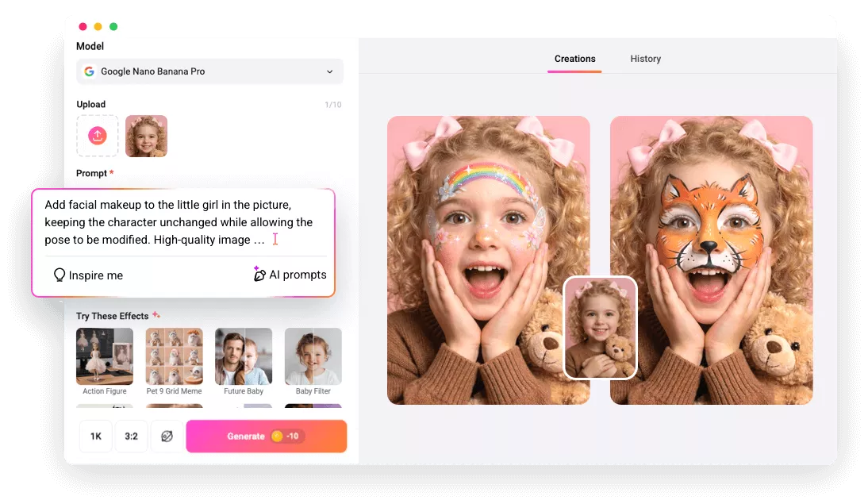Select the 1K resolution option
Viewport: 868px width, 504px height.
tap(95, 436)
